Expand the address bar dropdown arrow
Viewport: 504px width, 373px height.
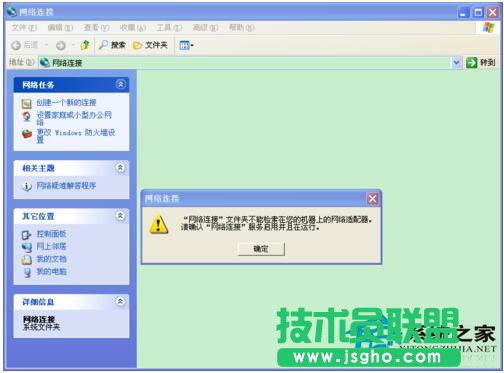tap(456, 62)
